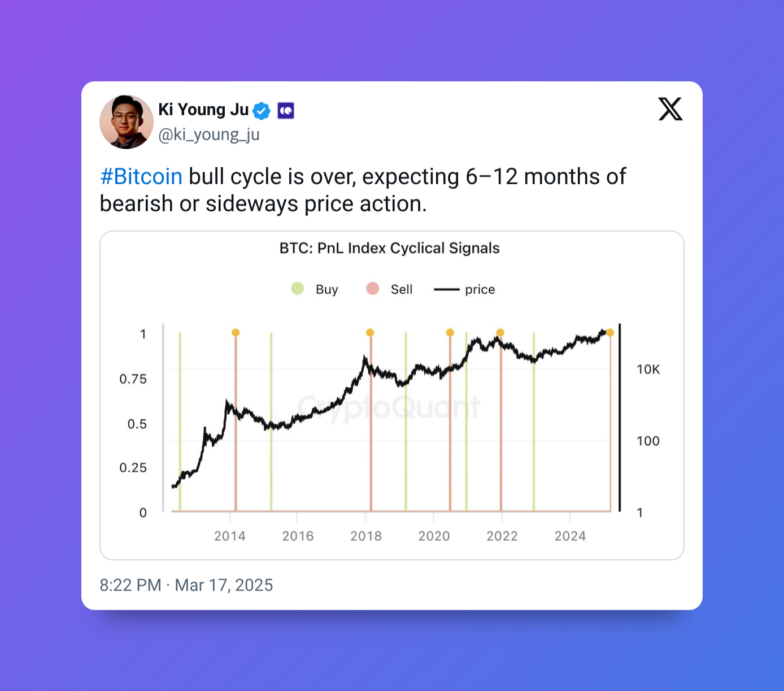
Task: Click the 2020 x-axis year label
Action: 434,536
